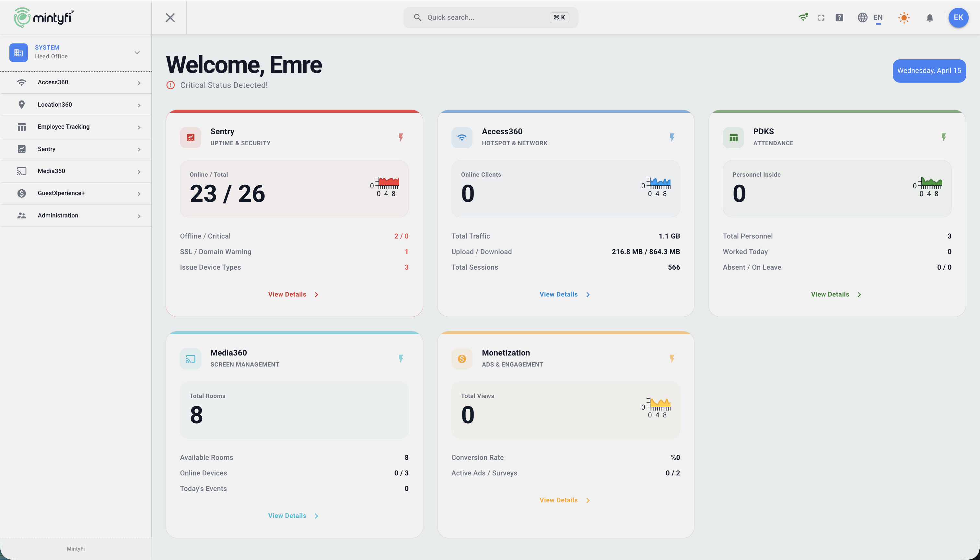The width and height of the screenshot is (980, 560).
Task: Open notifications bell
Action: tap(930, 18)
